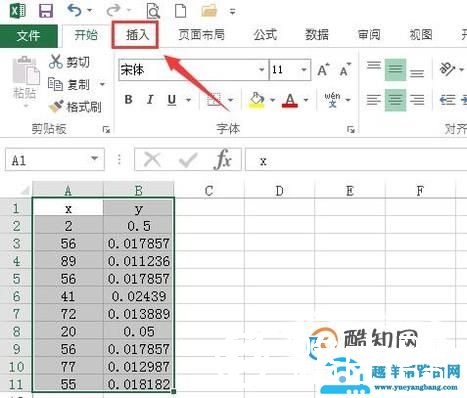Click cell containing 0.011236
467x398 pixels.
pyautogui.click(x=139, y=261)
